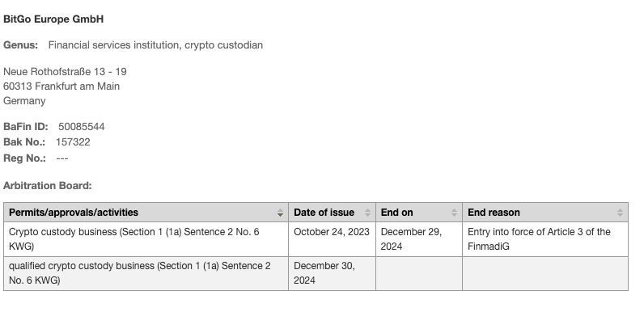The image size is (644, 312).
Task: Click the BitGo Europe GmbH heading
Action: click(53, 19)
